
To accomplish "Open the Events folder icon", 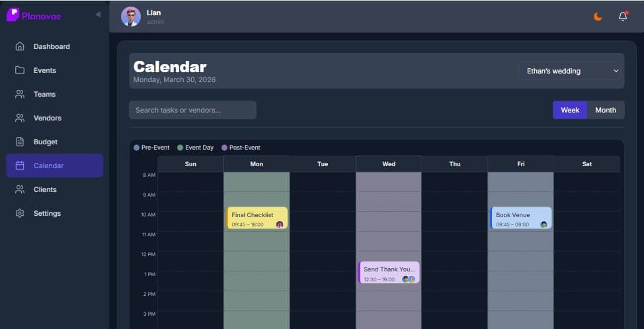I will (x=20, y=70).
